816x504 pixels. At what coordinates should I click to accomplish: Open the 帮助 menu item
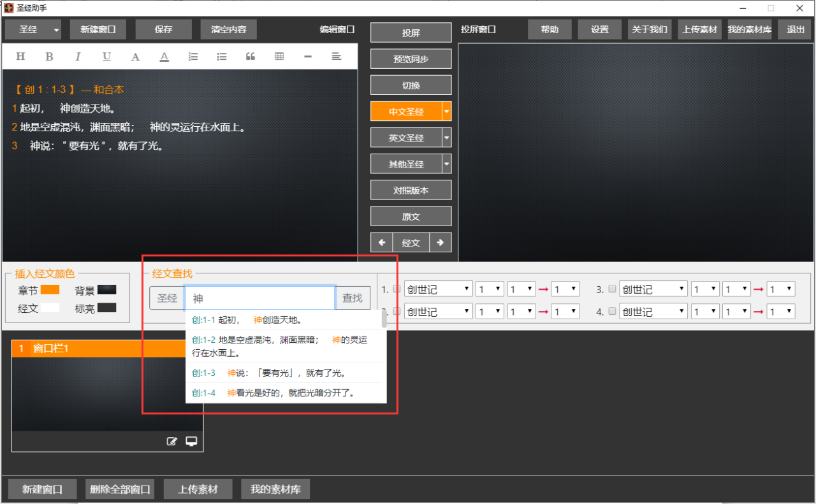pyautogui.click(x=550, y=29)
